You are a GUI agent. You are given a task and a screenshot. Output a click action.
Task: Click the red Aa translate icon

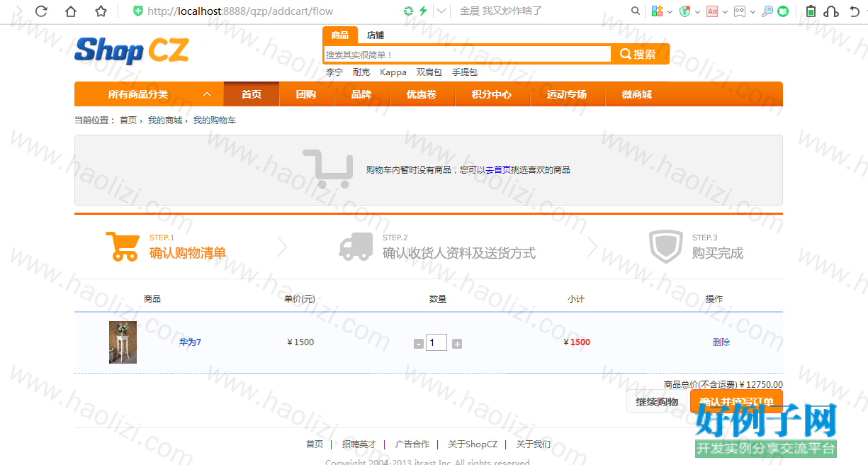712,11
